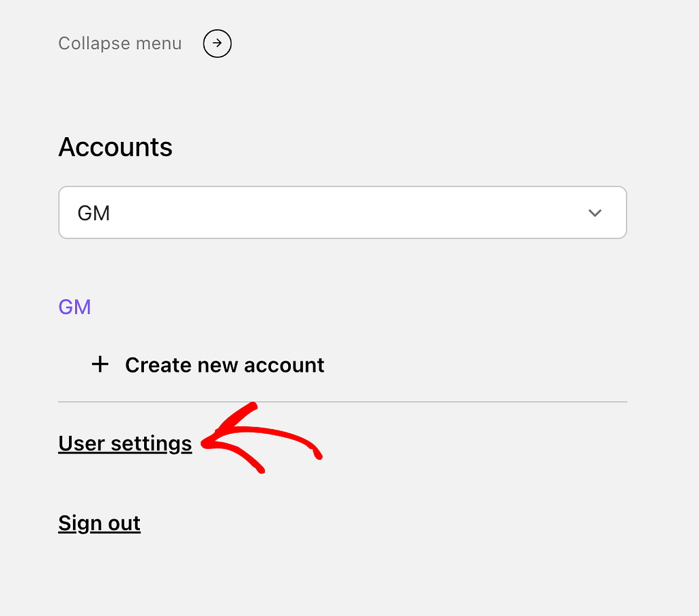This screenshot has width=699, height=616.
Task: Open the Accounts dropdown showing GM
Action: point(342,213)
